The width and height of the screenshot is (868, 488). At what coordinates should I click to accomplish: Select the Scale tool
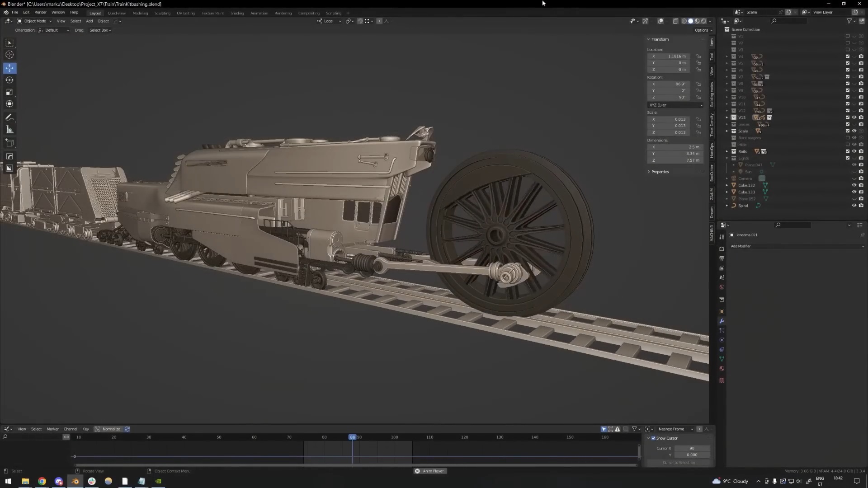(9, 92)
